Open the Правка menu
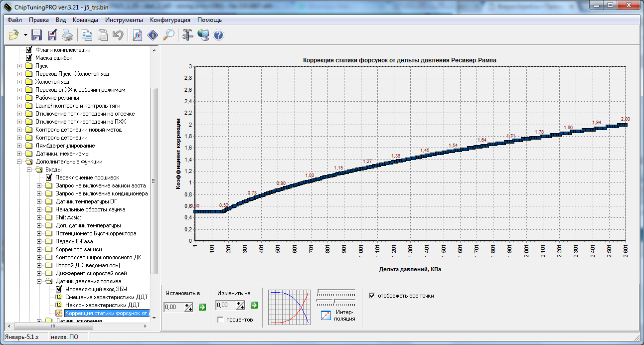 [39, 20]
